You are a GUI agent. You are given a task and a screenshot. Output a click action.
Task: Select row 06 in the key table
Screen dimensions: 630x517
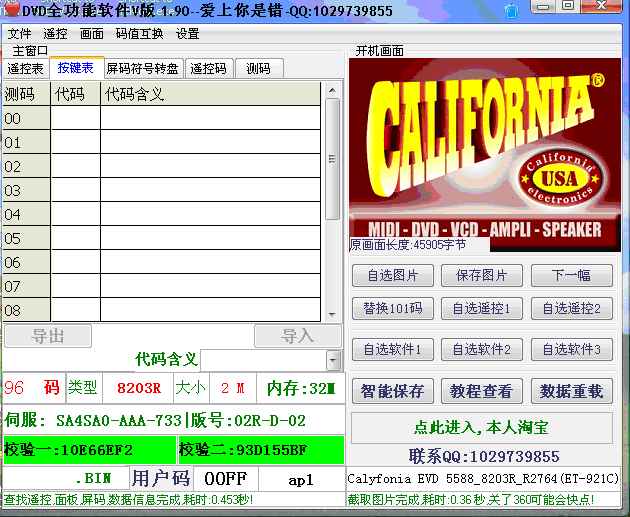tap(162, 262)
